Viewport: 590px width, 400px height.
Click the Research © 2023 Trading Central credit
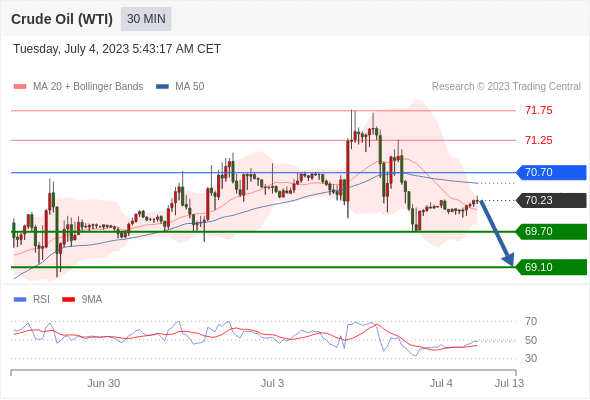pyautogui.click(x=506, y=87)
